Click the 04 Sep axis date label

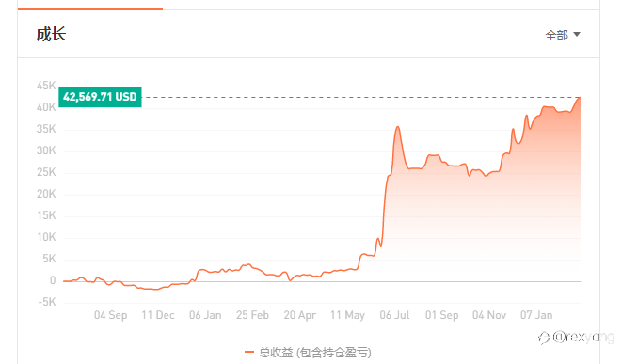[x=111, y=315]
